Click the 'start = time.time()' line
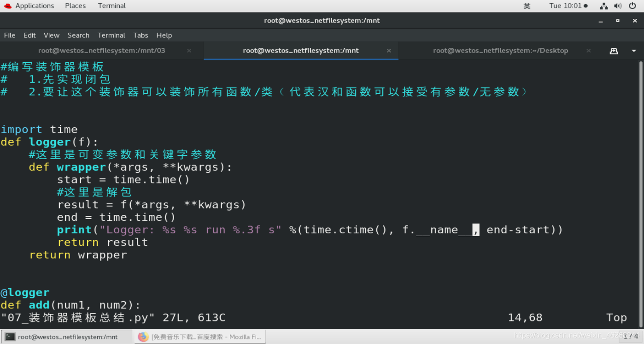 click(x=123, y=179)
